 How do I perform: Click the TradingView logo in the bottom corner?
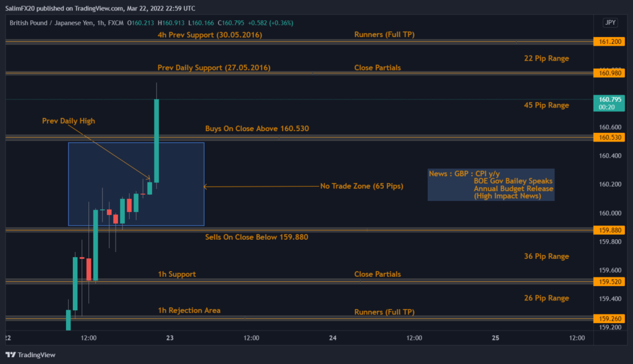[x=30, y=355]
